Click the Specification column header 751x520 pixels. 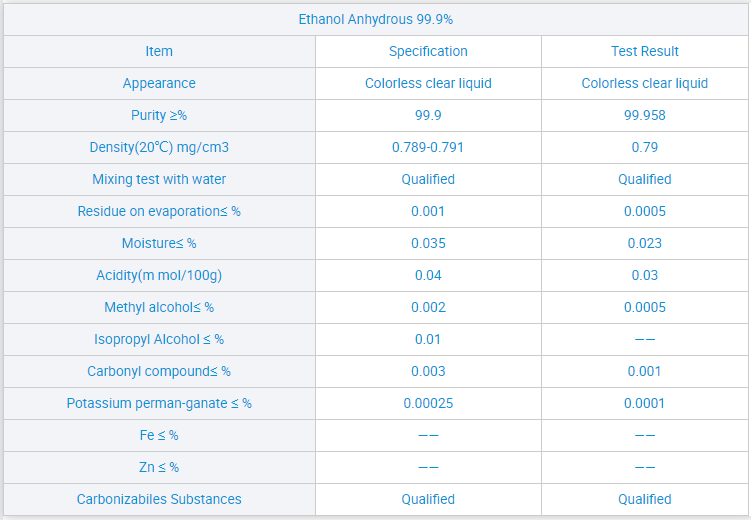[428, 51]
